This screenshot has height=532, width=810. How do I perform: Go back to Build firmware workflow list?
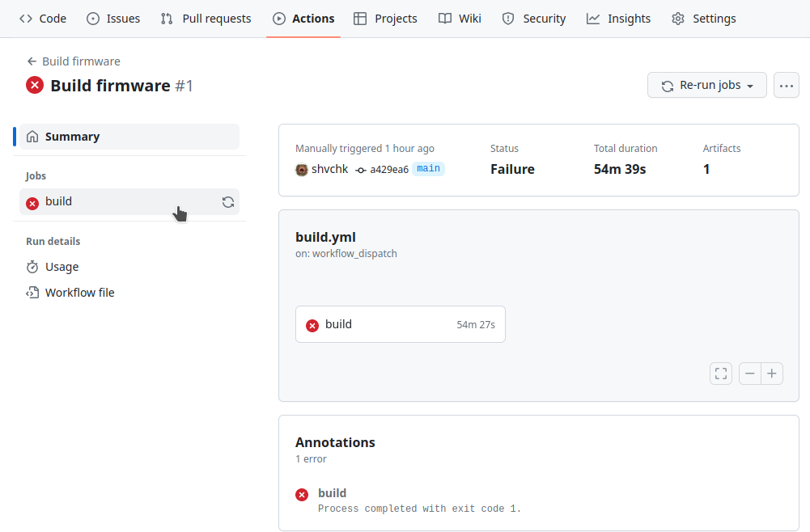pyautogui.click(x=73, y=61)
